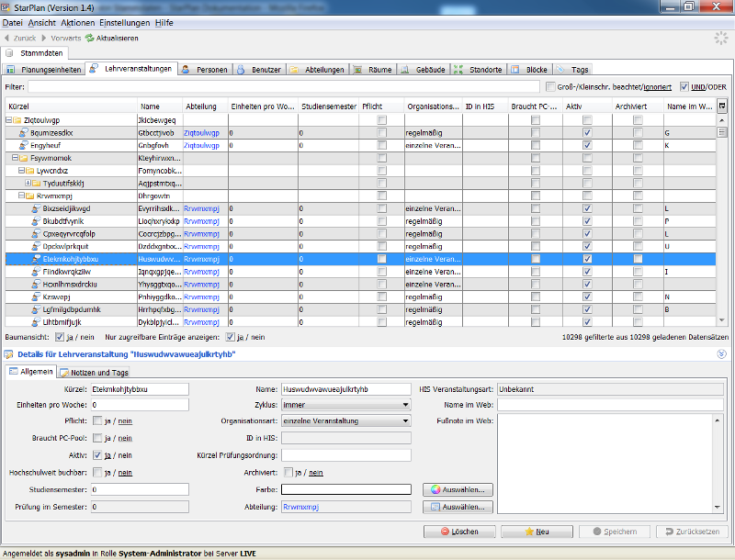This screenshot has height=560, width=735.
Task: Click the course icon of row Engyheuf
Action: tap(24, 145)
